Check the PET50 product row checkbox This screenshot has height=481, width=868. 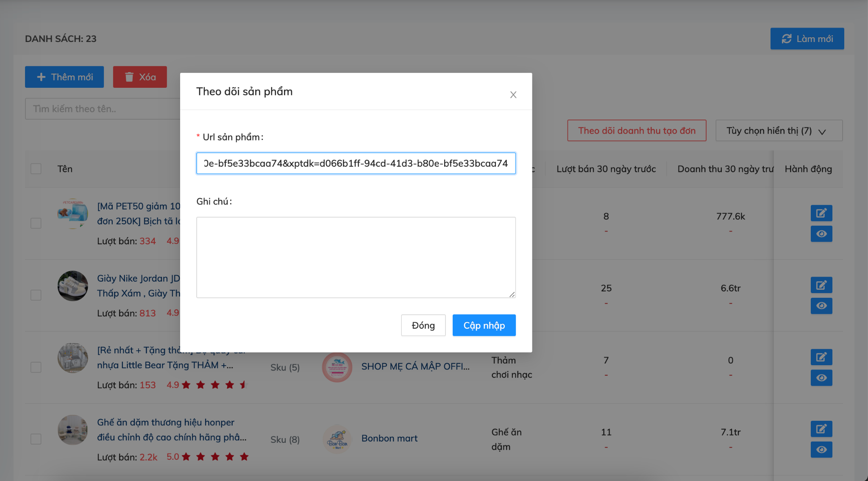pyautogui.click(x=36, y=223)
